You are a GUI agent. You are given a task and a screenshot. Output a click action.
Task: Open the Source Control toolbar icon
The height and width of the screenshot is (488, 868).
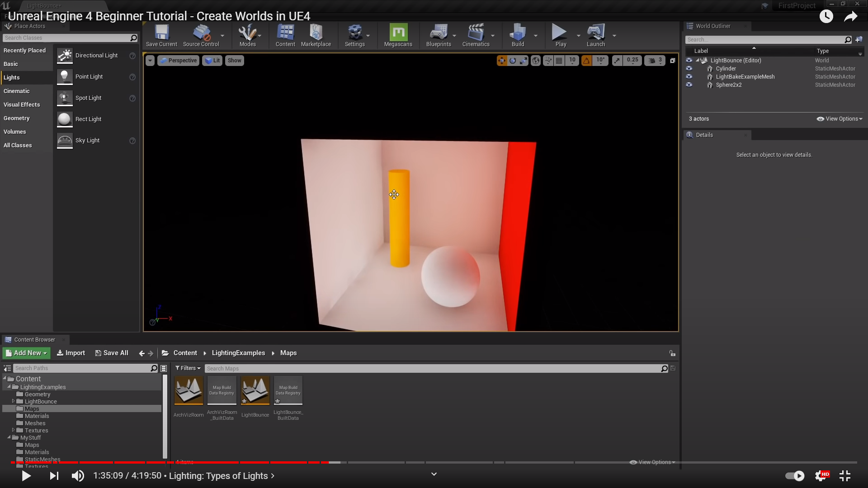coord(201,33)
